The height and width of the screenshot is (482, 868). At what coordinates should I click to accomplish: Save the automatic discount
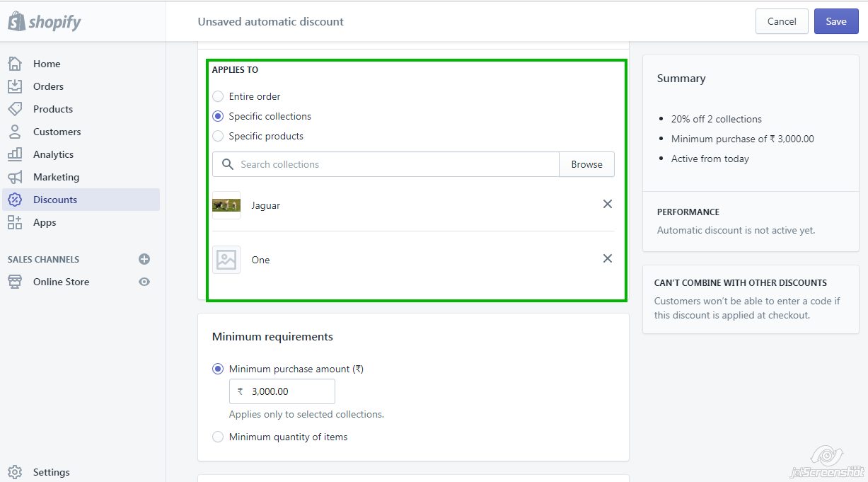coord(836,21)
